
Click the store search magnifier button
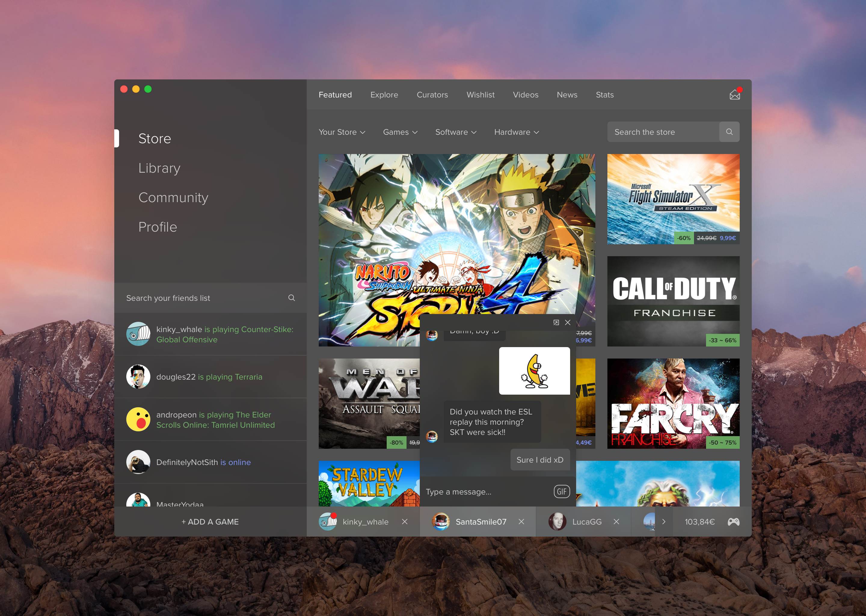pos(729,132)
